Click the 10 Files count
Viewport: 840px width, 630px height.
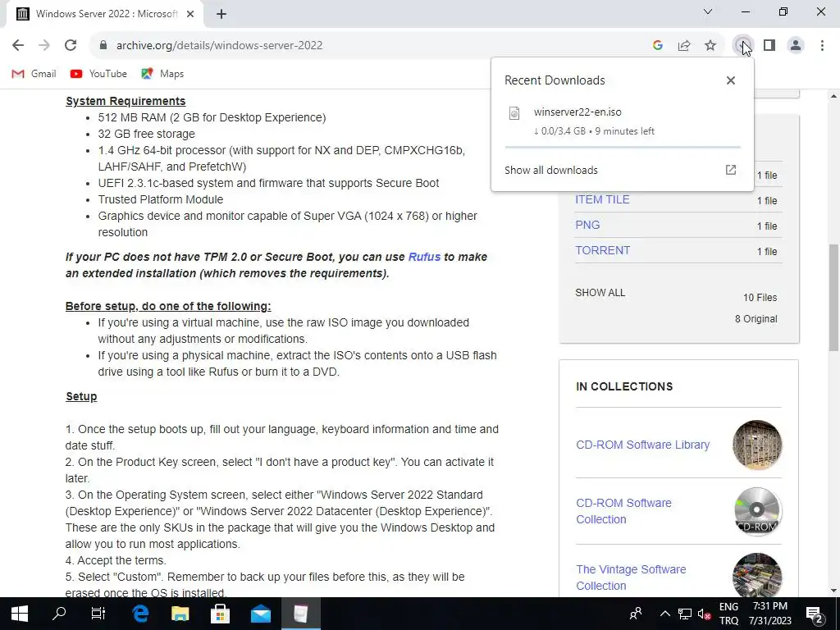(x=760, y=297)
